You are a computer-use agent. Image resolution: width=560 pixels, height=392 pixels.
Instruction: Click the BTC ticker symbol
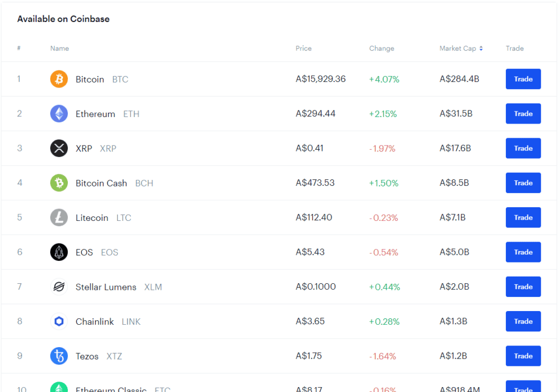(120, 79)
